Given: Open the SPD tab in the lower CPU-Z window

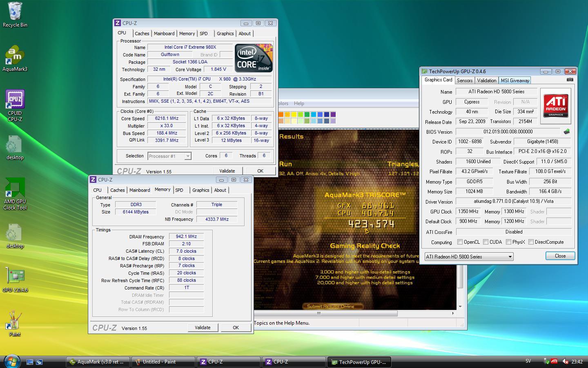Looking at the screenshot, I should [179, 190].
